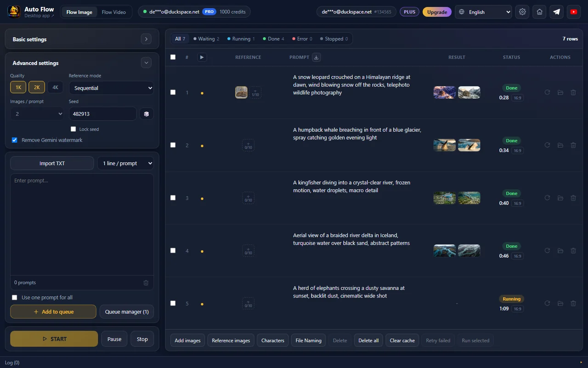Click the Add to queue button

point(53,312)
